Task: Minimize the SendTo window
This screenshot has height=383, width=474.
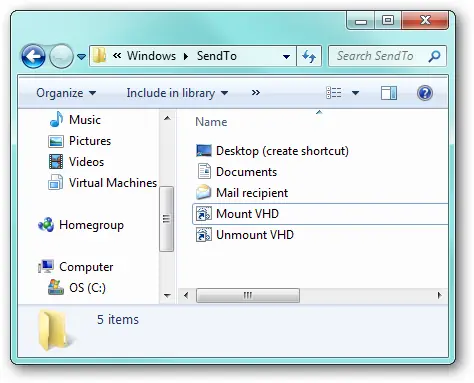Action: click(361, 21)
